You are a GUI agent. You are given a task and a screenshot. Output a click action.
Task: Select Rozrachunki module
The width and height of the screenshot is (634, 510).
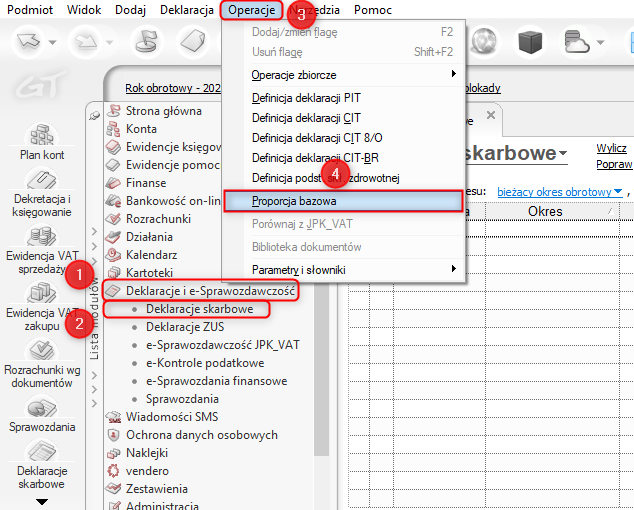(158, 219)
